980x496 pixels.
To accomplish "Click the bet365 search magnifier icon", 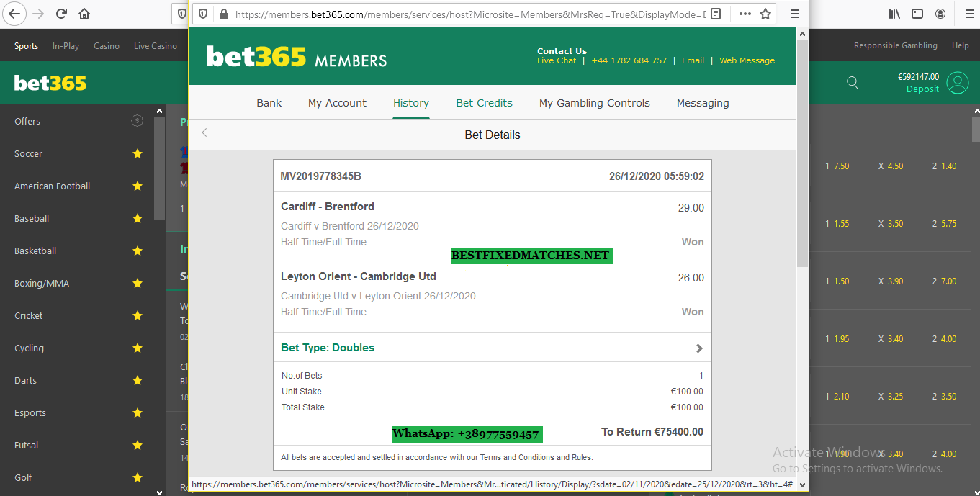I will tap(853, 83).
